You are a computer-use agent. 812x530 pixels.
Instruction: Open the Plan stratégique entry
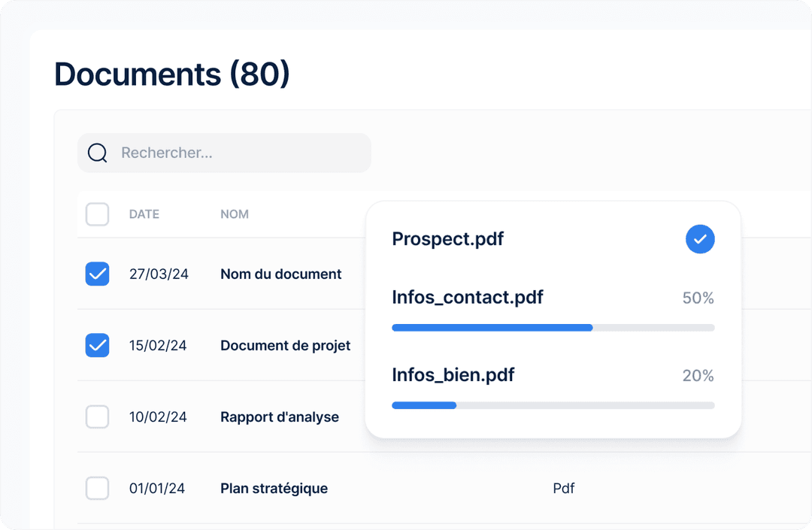click(x=274, y=489)
